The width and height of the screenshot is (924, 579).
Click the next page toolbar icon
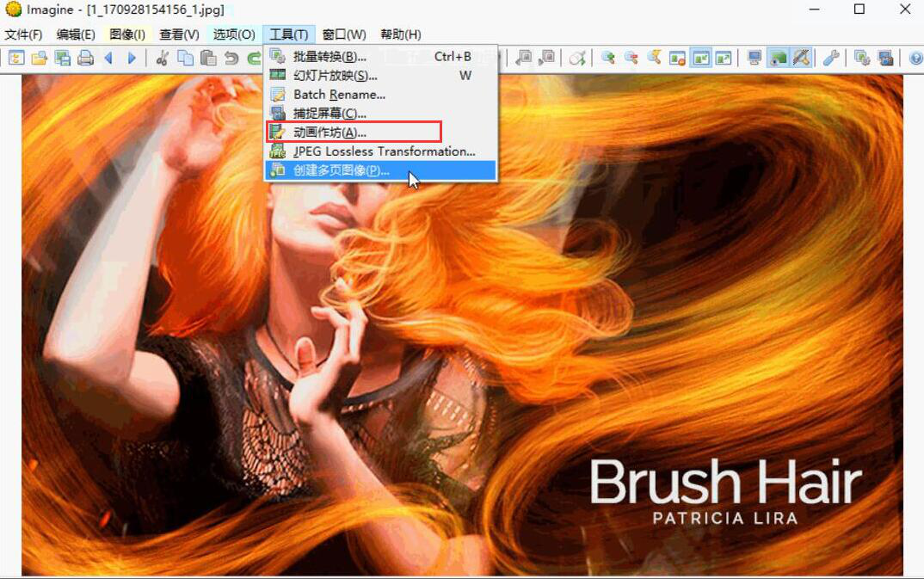coord(546,58)
